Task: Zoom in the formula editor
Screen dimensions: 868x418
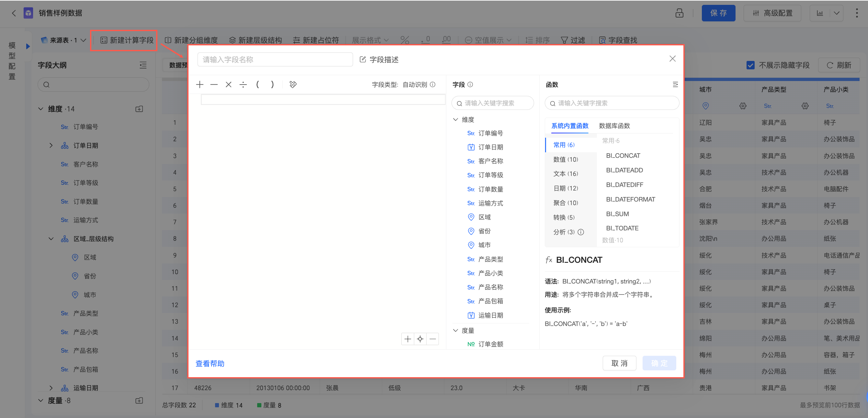Action: [408, 339]
